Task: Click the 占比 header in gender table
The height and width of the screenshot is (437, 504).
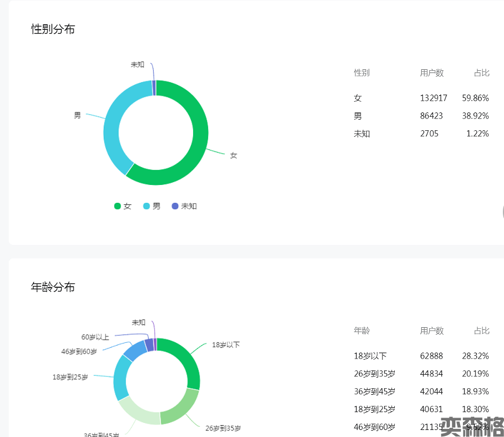Action: pos(481,73)
